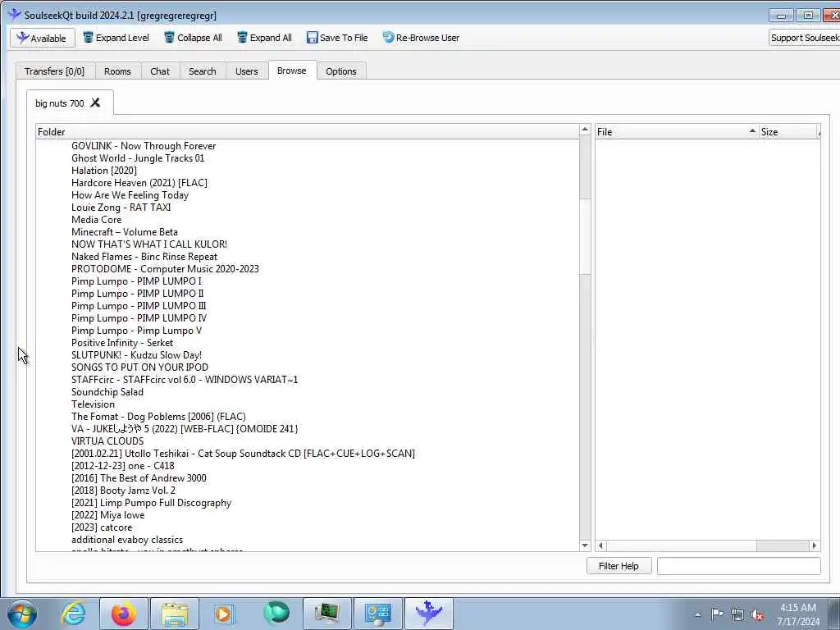Select The Fomat - Dog Poblems [2006] folder
The width and height of the screenshot is (840, 630).
pyautogui.click(x=158, y=417)
